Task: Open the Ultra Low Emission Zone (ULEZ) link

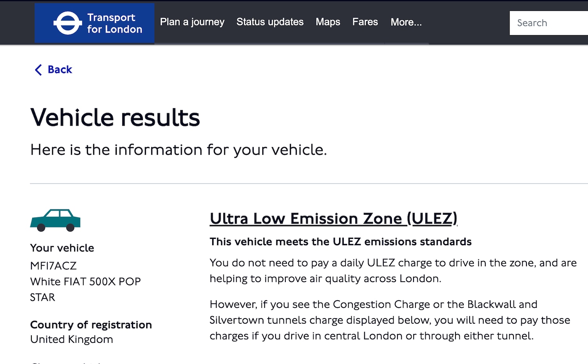Action: pyautogui.click(x=334, y=219)
